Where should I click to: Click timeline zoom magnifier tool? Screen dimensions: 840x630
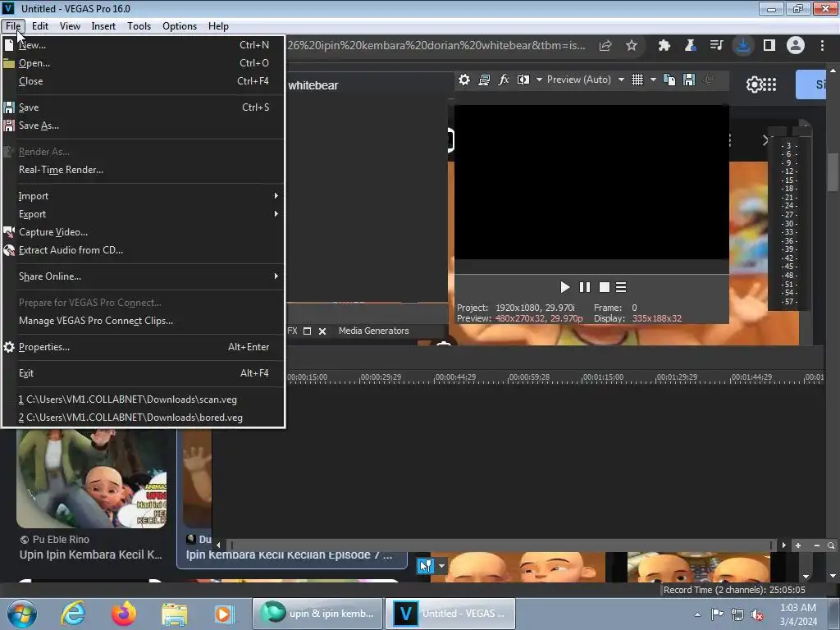click(831, 546)
